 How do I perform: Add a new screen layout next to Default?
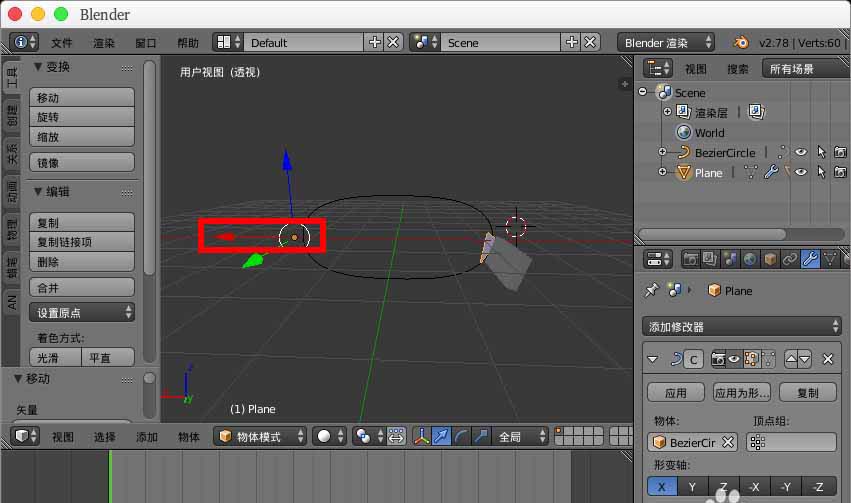tap(374, 42)
